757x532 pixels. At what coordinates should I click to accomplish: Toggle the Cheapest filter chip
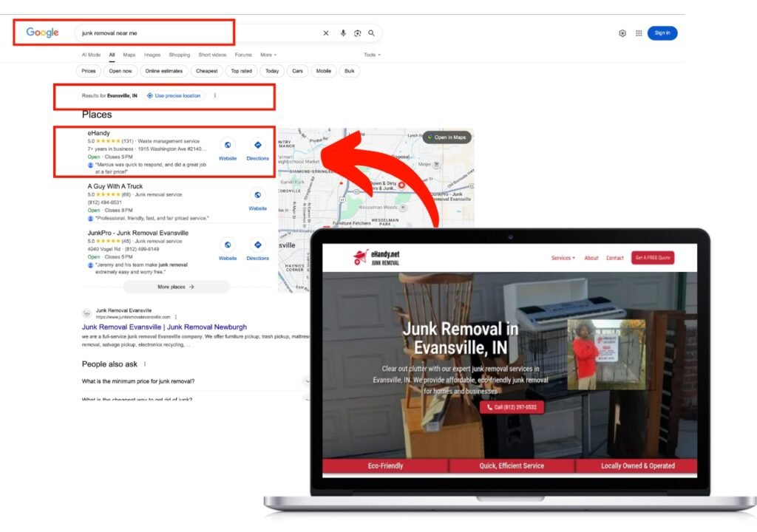tap(207, 71)
